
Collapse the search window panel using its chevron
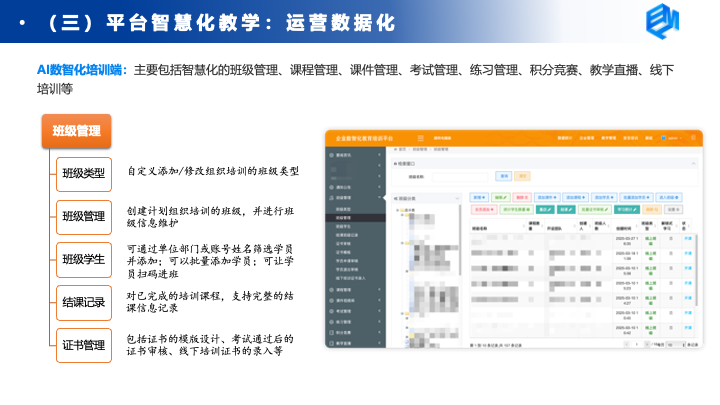(691, 161)
